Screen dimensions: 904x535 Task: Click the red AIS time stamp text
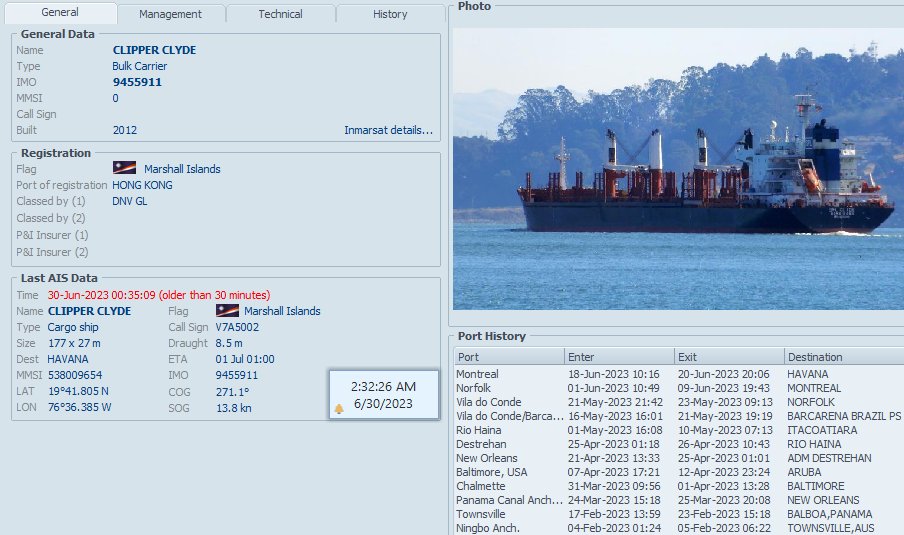coord(159,295)
